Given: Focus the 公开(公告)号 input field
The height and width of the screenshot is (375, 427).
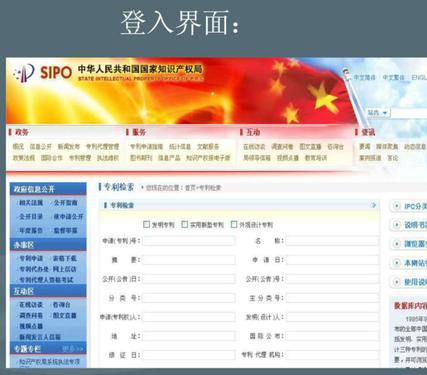Looking at the screenshot, I should pos(332,279).
